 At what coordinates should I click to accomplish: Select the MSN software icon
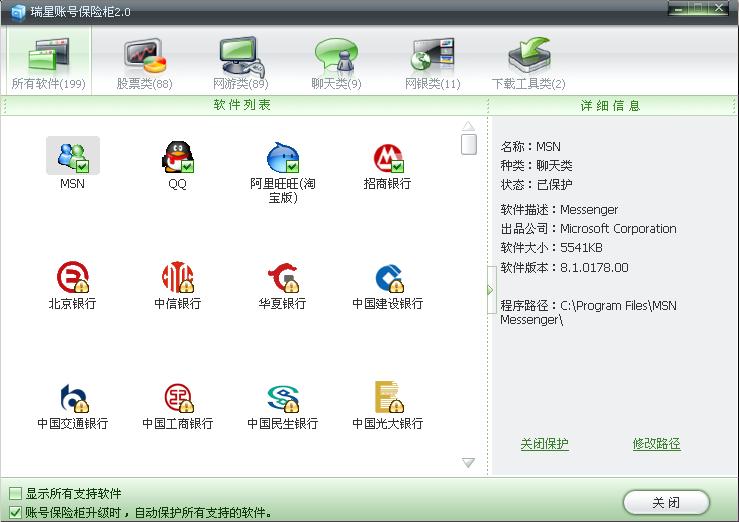coord(73,157)
